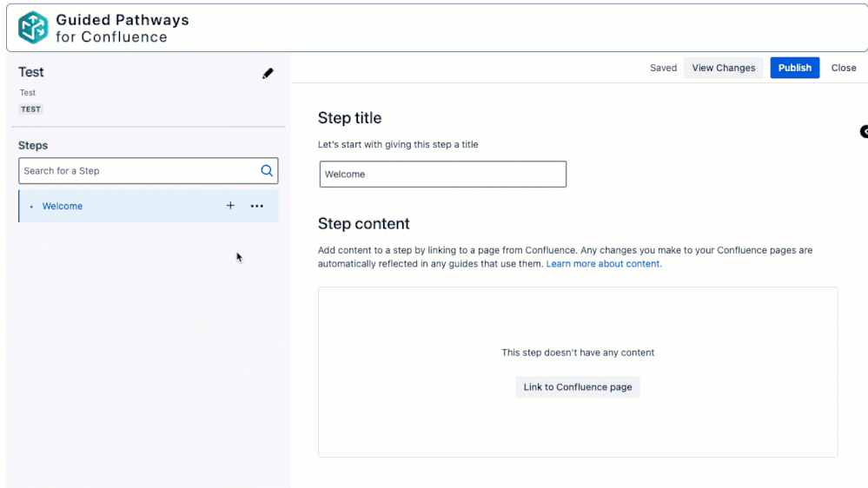This screenshot has height=488, width=868.
Task: Open Welcome step more options menu
Action: click(257, 206)
